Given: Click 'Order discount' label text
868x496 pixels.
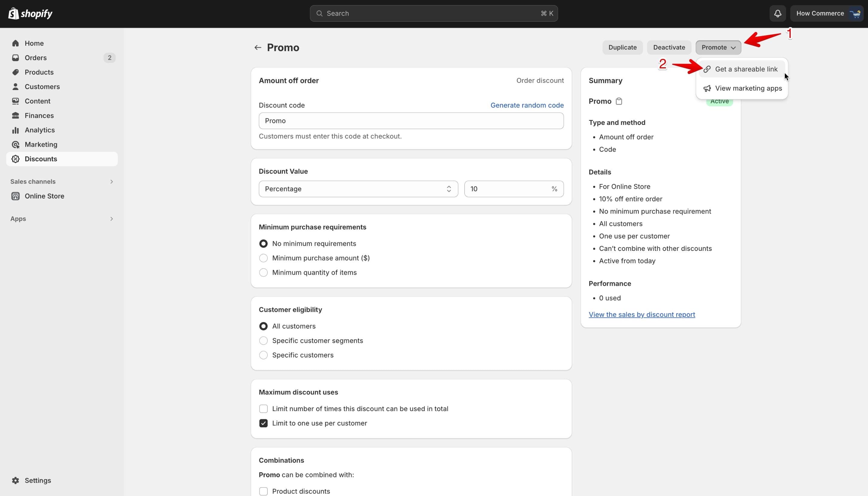Looking at the screenshot, I should point(540,81).
